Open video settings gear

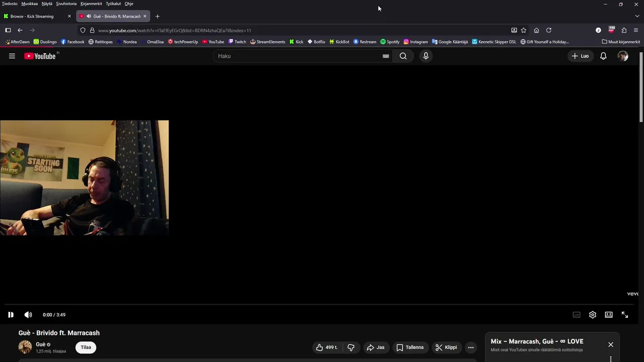coord(593,315)
